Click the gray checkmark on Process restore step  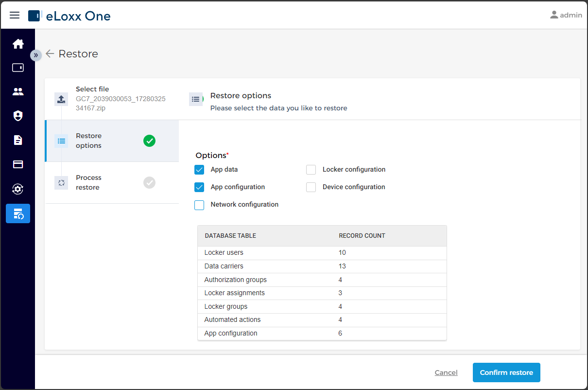point(149,183)
